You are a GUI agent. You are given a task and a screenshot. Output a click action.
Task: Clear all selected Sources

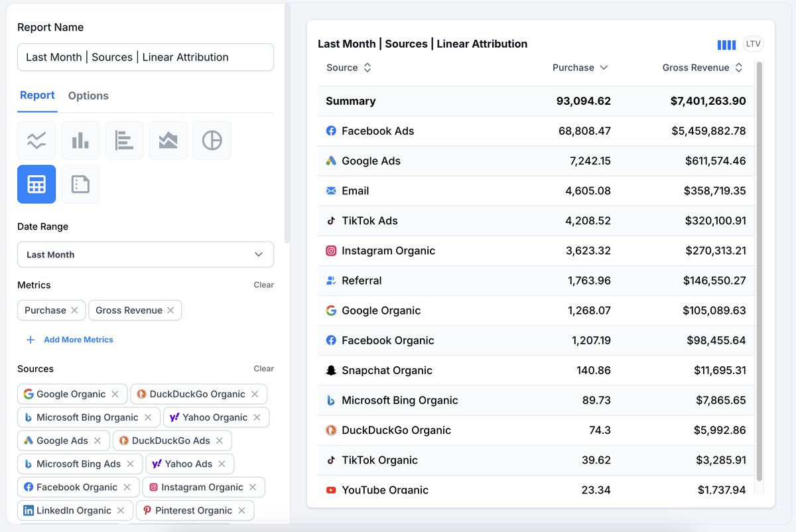click(263, 368)
